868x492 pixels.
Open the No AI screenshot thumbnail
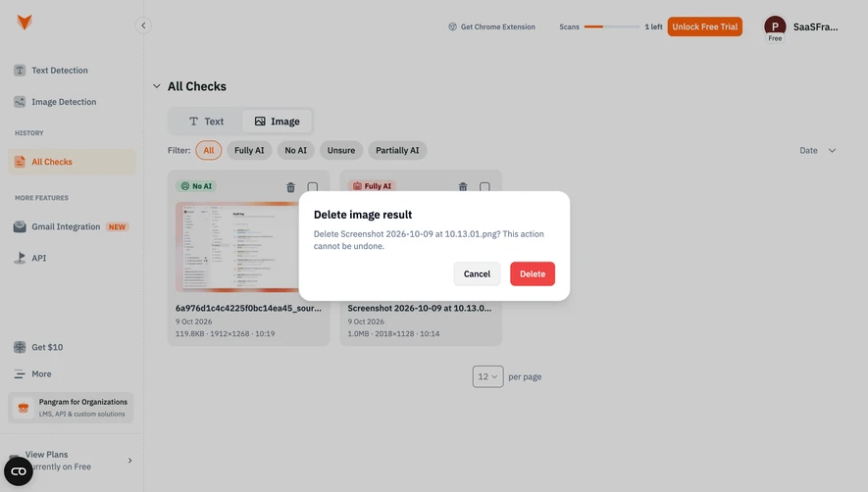pyautogui.click(x=238, y=247)
